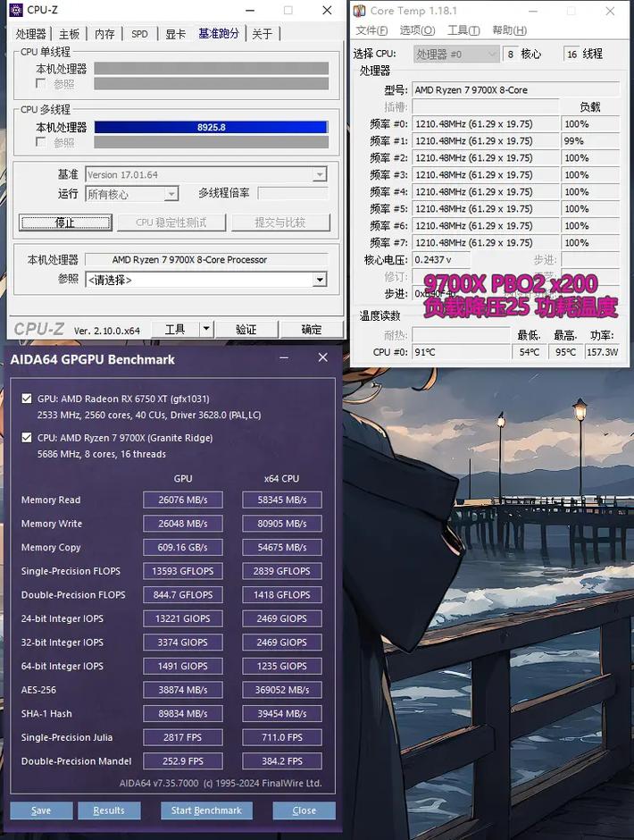Open the 选项(O) menu in Core Temp
Screen dimensions: 634x840
pyautogui.click(x=417, y=30)
